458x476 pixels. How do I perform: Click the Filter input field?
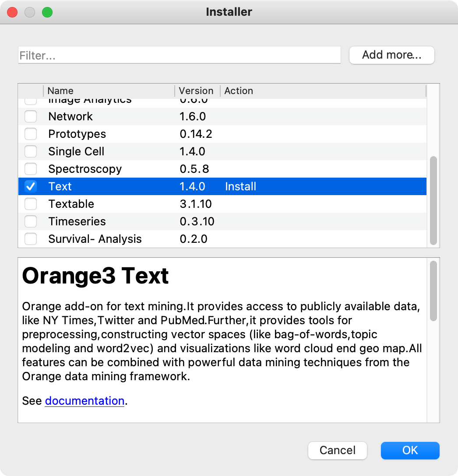tap(180, 55)
